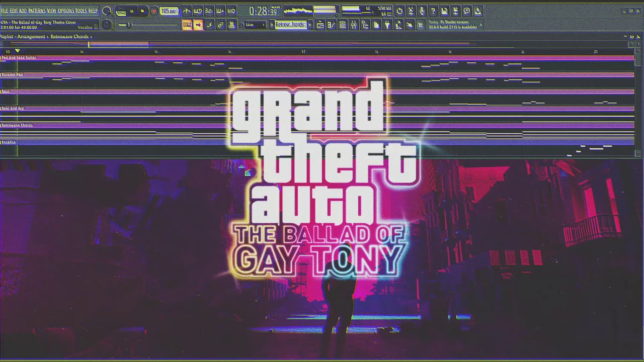The width and height of the screenshot is (644, 362).
Task: Toggle multilink to controllers chain icon
Action: click(x=221, y=25)
